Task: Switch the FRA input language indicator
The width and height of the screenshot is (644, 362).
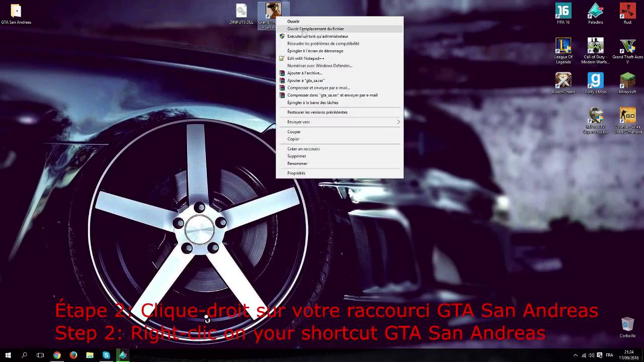Action: (609, 355)
